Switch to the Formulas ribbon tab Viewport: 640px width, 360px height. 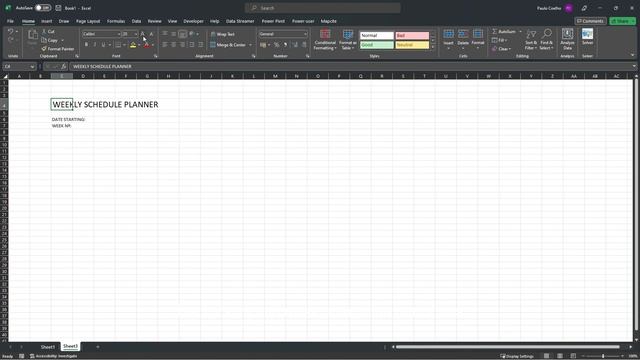point(116,21)
